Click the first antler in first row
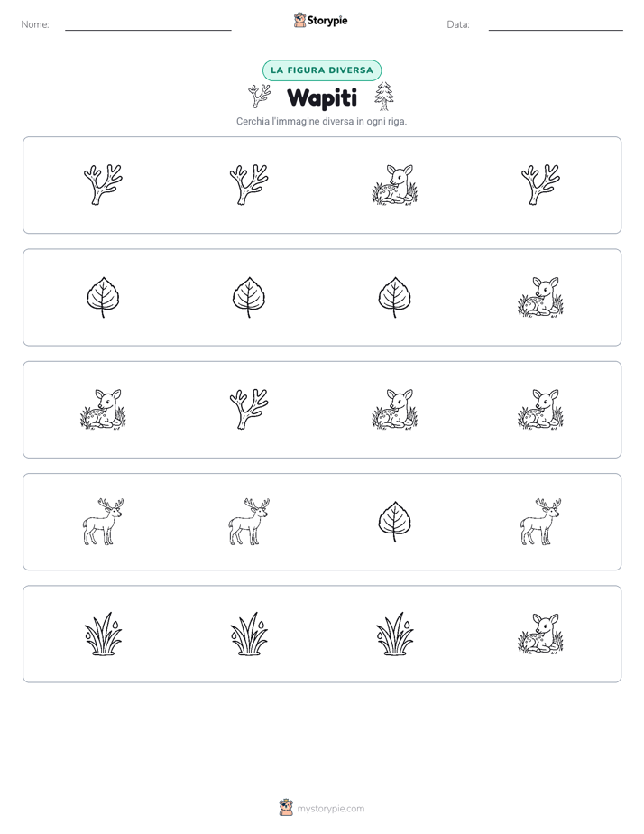This screenshot has height=834, width=644. click(103, 184)
